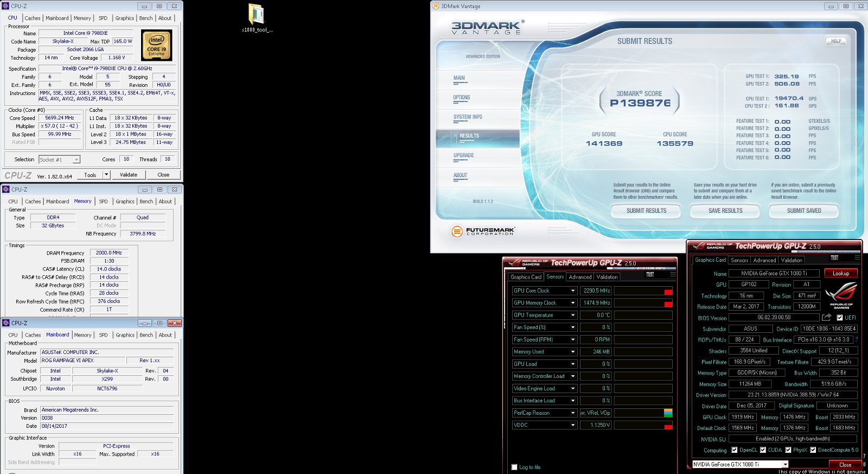Click screenshot camera icon in GPU-Z Graphics Card window
The image size is (868, 474).
[x=834, y=257]
